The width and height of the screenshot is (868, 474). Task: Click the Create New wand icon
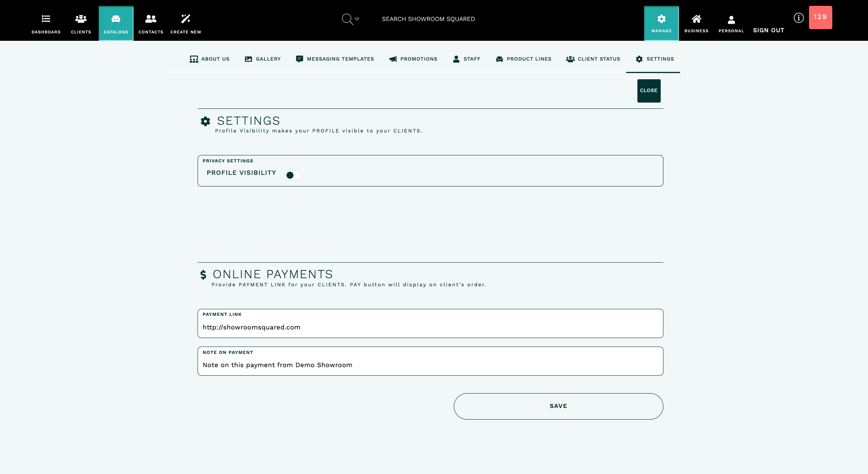pos(186,18)
